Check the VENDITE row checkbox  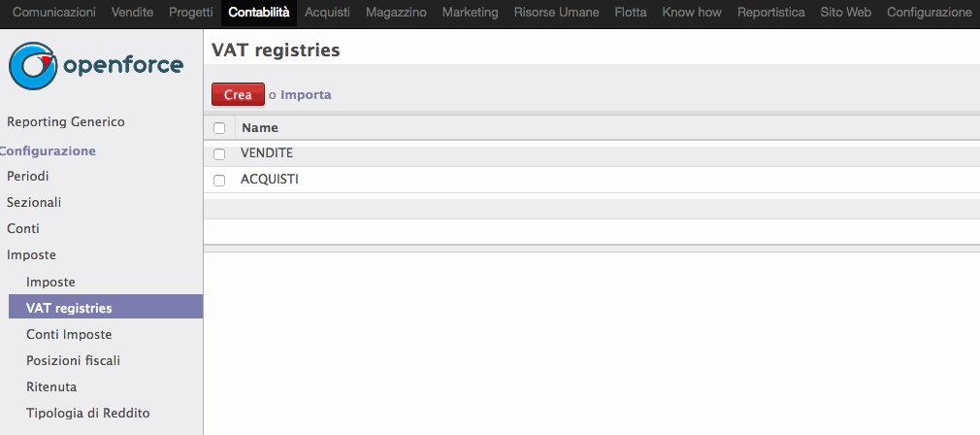pyautogui.click(x=219, y=153)
